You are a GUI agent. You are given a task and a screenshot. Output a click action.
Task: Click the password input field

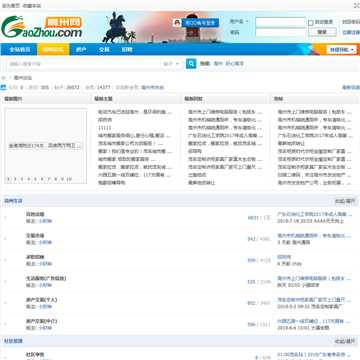tap(281, 32)
